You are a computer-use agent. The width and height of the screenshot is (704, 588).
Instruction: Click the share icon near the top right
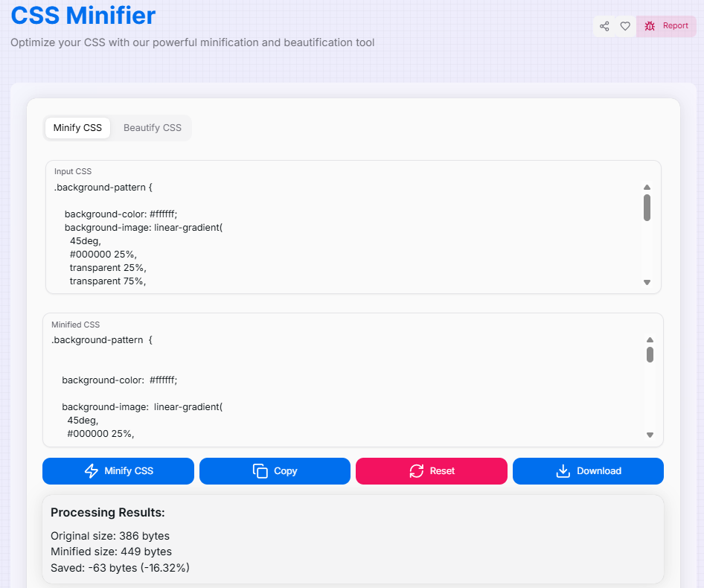(x=604, y=26)
